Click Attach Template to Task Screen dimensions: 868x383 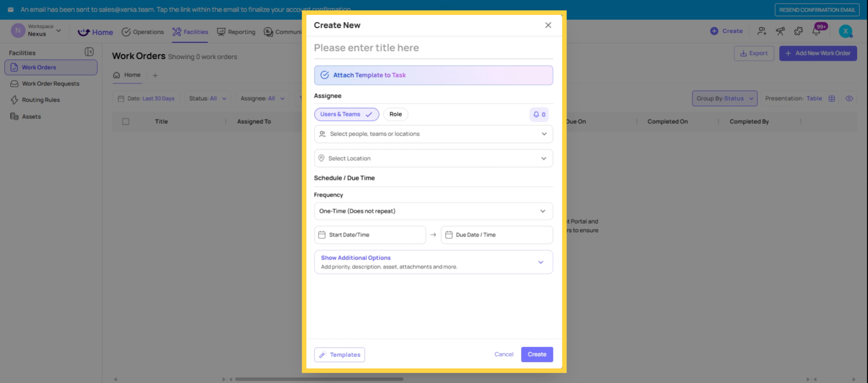433,75
